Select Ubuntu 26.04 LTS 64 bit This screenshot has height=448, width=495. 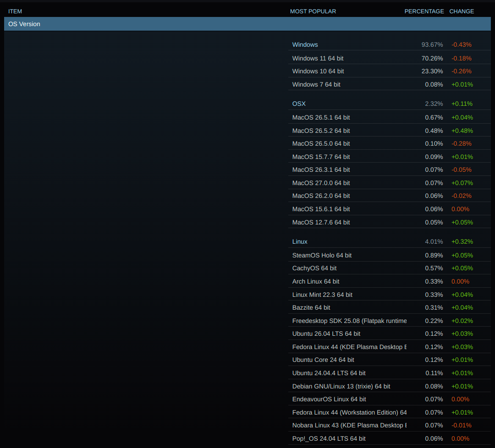[389, 334]
